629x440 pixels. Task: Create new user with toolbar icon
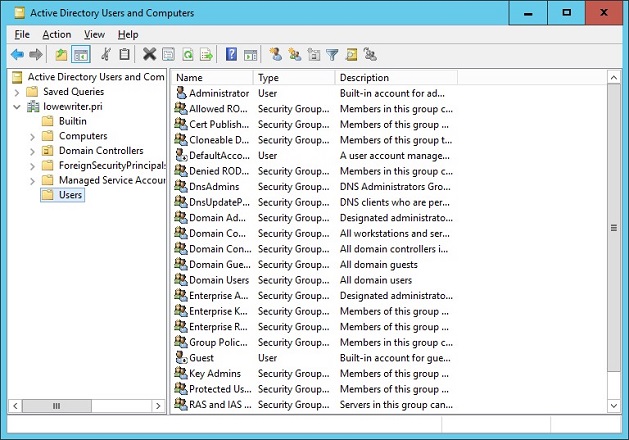[275, 54]
